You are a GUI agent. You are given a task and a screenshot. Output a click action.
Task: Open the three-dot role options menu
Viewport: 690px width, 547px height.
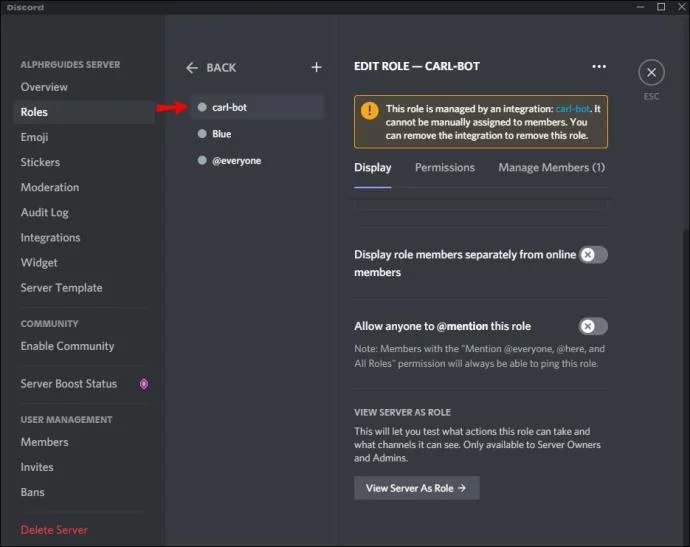point(599,66)
